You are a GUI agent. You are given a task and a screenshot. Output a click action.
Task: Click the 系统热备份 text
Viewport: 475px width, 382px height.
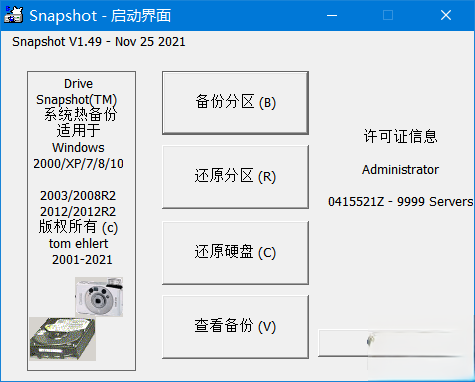point(80,115)
